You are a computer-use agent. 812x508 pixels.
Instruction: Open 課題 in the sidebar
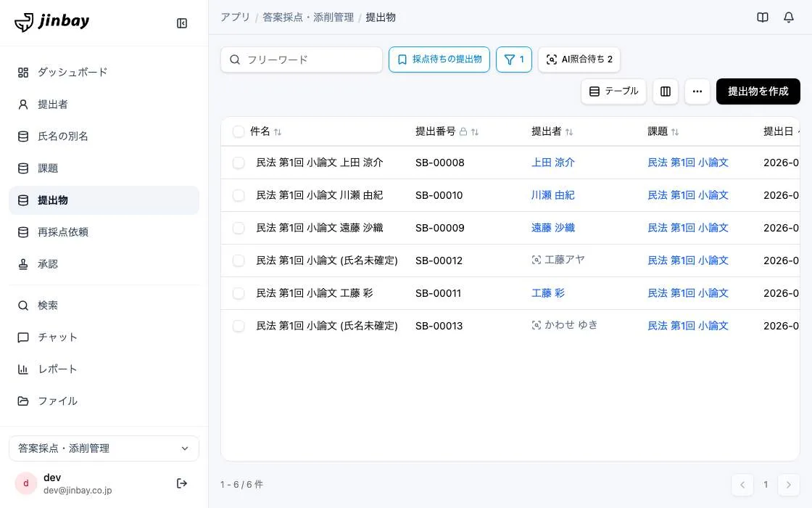point(104,168)
